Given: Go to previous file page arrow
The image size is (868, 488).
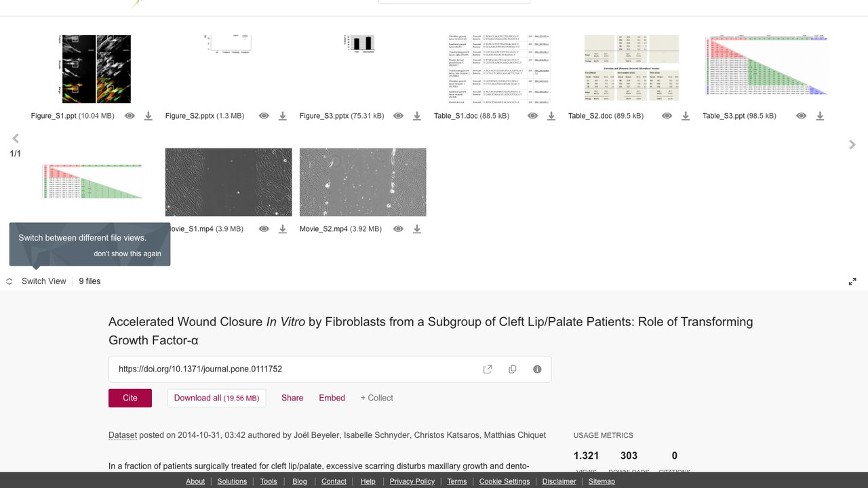Looking at the screenshot, I should tap(16, 139).
